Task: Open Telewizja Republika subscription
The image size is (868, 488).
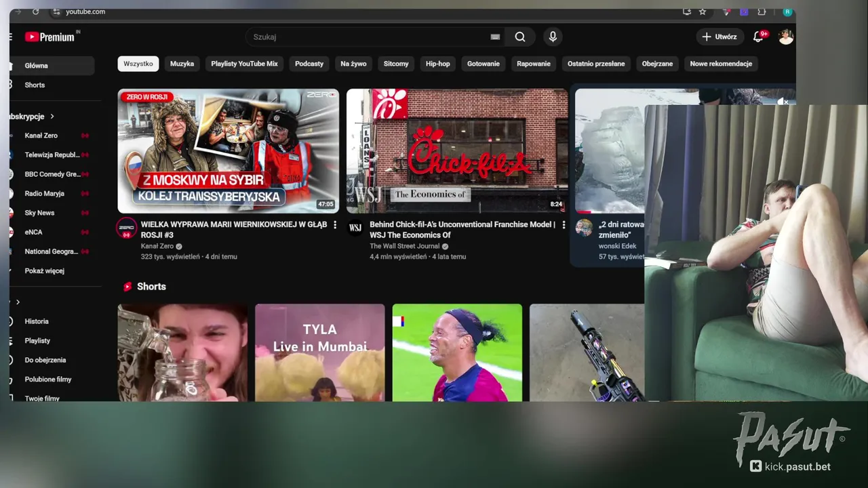Action: tap(52, 155)
